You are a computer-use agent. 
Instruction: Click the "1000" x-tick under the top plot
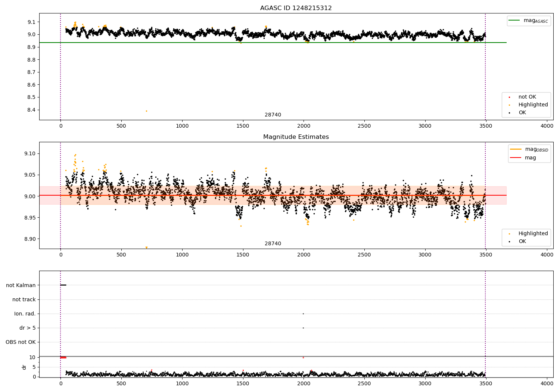[182, 126]
